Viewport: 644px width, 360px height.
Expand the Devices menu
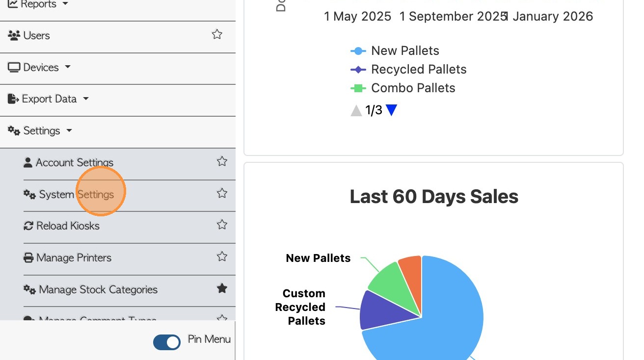(40, 67)
